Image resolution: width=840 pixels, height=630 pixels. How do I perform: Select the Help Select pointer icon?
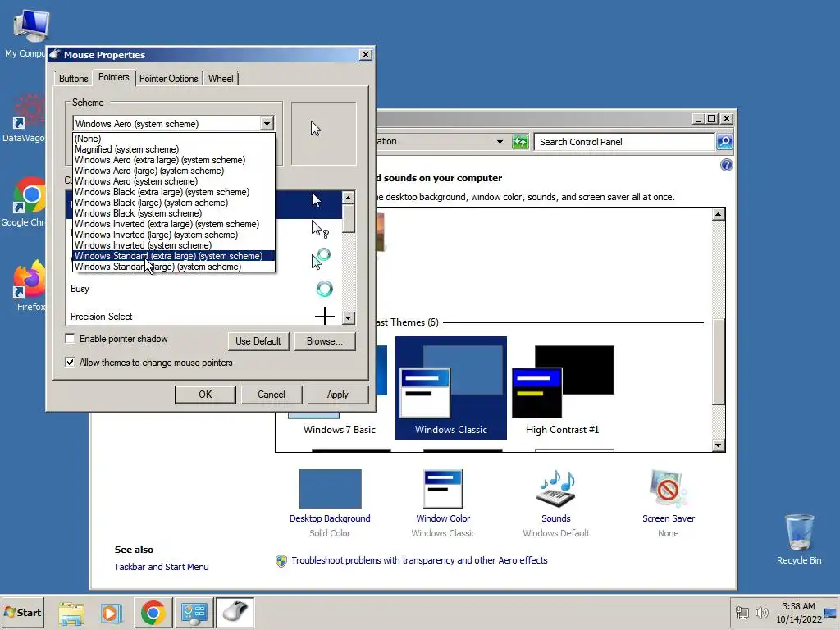point(319,230)
